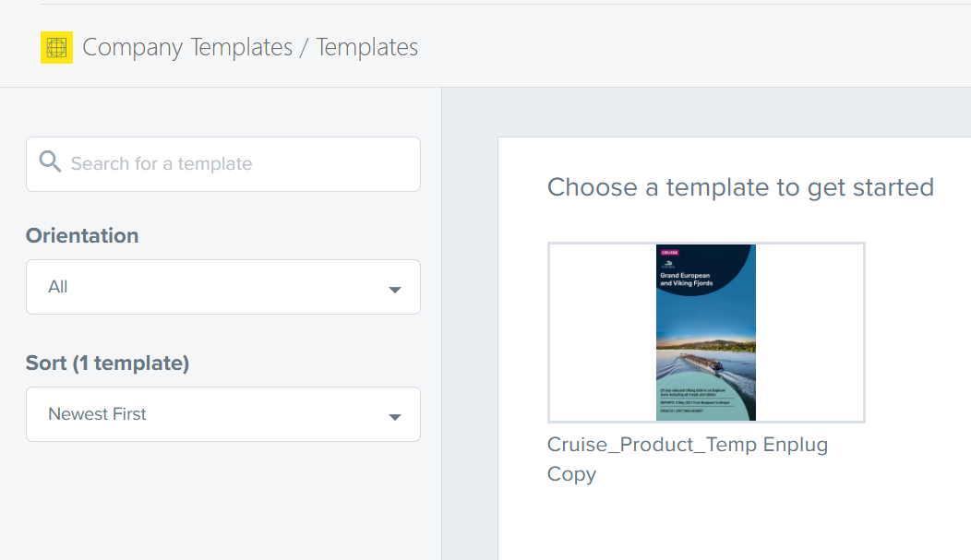This screenshot has height=560, width=971.
Task: Go to the Company Templates breadcrumb
Action: 186,47
